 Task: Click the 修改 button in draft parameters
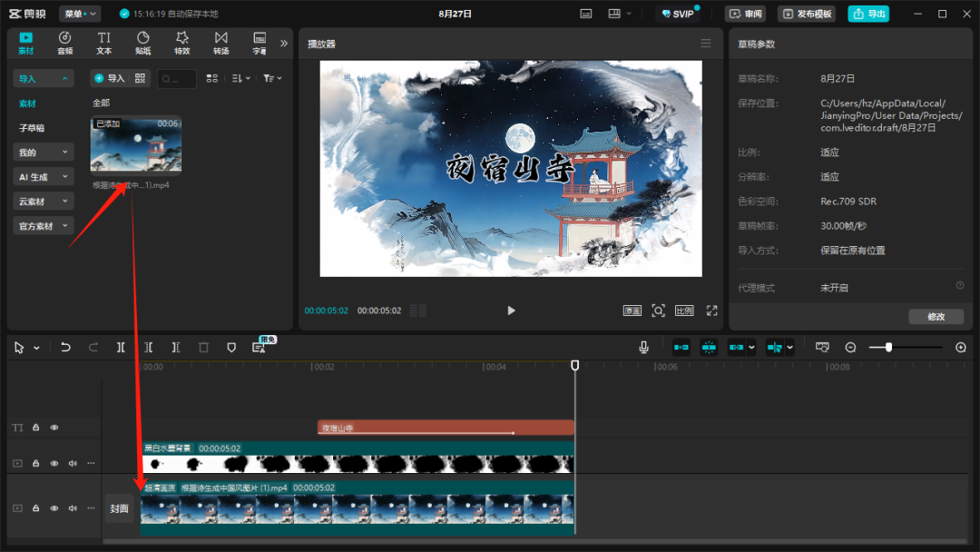tap(936, 317)
